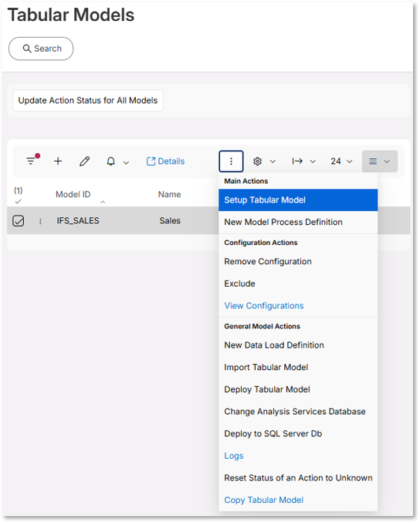
Task: Select Deploy to SQL Server Db
Action: coord(298,433)
